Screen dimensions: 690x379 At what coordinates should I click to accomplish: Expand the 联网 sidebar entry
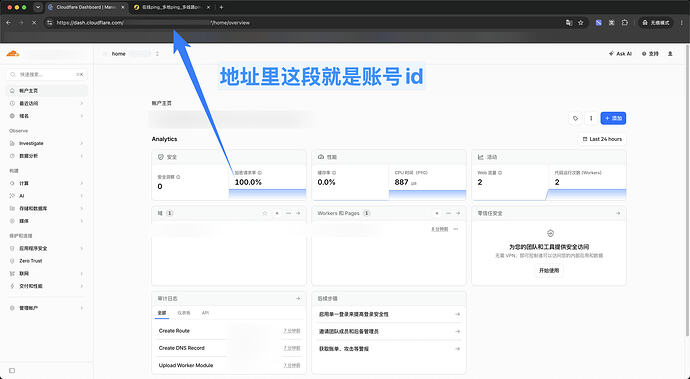pyautogui.click(x=47, y=274)
